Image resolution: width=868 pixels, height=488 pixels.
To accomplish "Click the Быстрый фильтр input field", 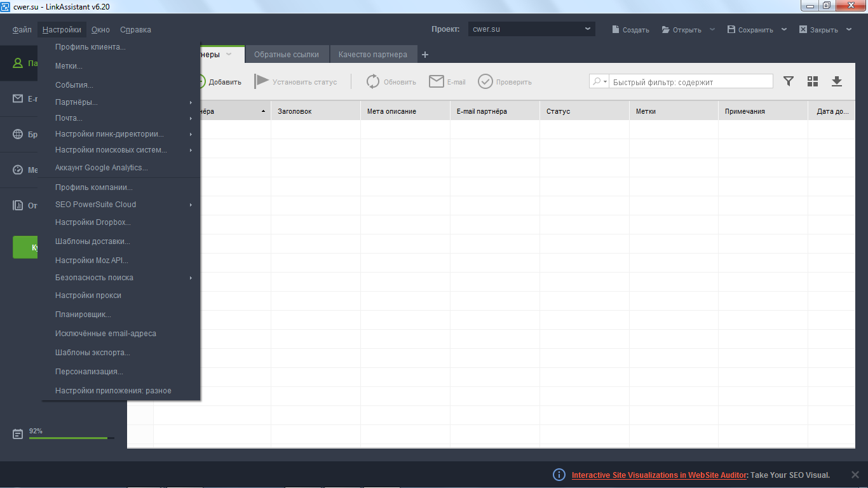I will [691, 82].
